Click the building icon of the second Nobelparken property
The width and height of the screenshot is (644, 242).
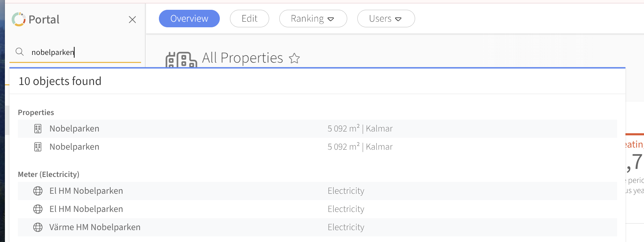pyautogui.click(x=38, y=147)
